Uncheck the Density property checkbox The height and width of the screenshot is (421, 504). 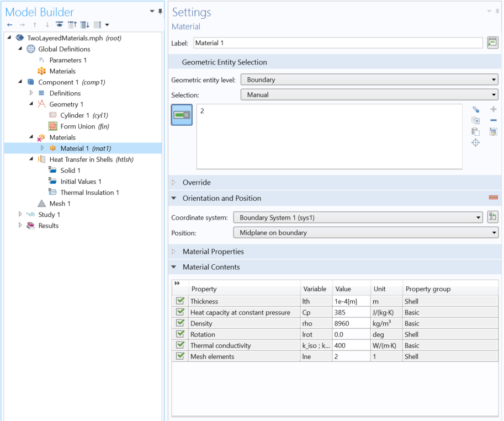tap(181, 323)
